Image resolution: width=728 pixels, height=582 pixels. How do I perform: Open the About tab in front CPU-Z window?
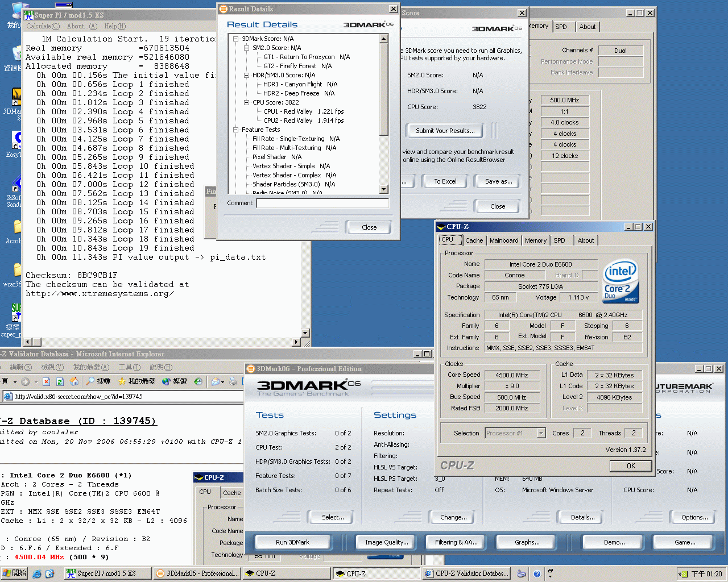586,240
